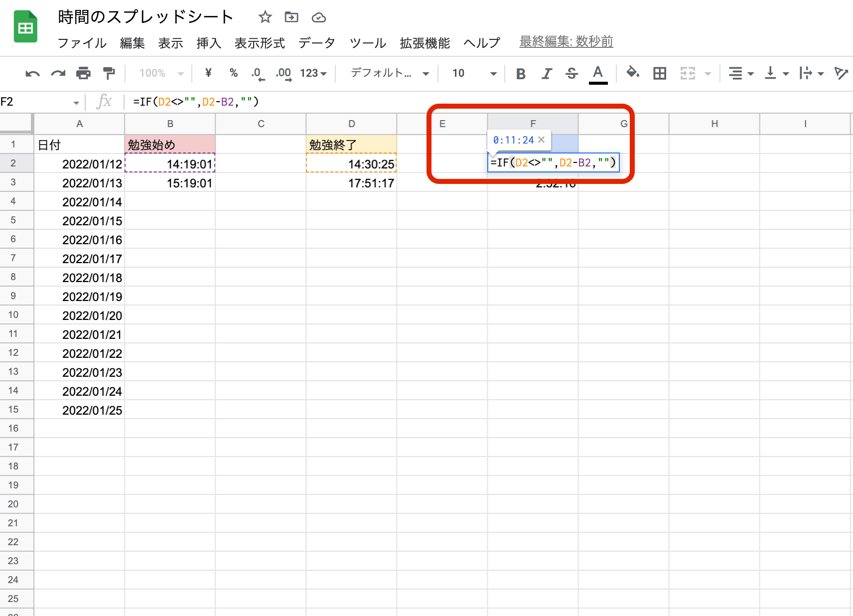853x616 pixels.
Task: Check the cloud save status icon
Action: [x=319, y=18]
